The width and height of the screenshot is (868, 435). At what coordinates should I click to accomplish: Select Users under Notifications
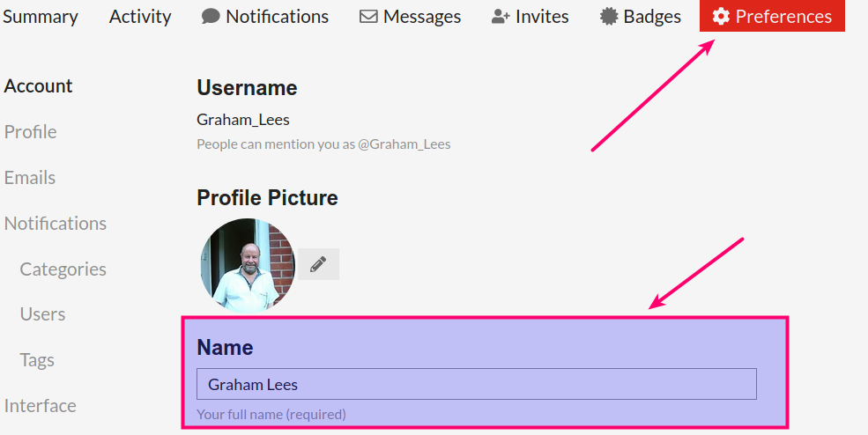click(x=42, y=314)
